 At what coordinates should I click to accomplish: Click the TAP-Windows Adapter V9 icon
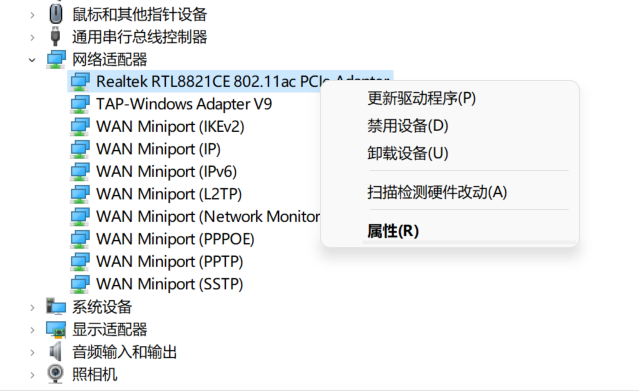(x=80, y=104)
